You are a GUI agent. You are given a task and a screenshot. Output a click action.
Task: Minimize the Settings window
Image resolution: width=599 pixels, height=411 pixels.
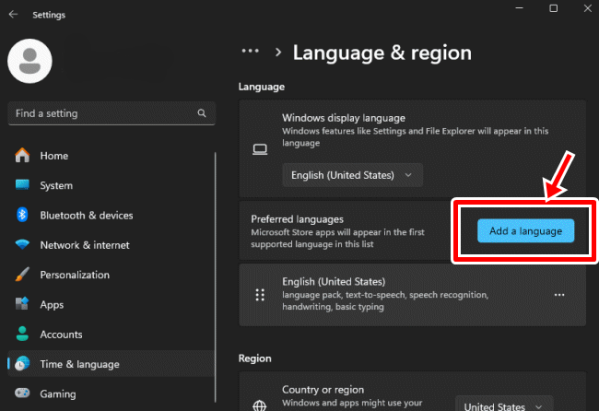[x=519, y=8]
